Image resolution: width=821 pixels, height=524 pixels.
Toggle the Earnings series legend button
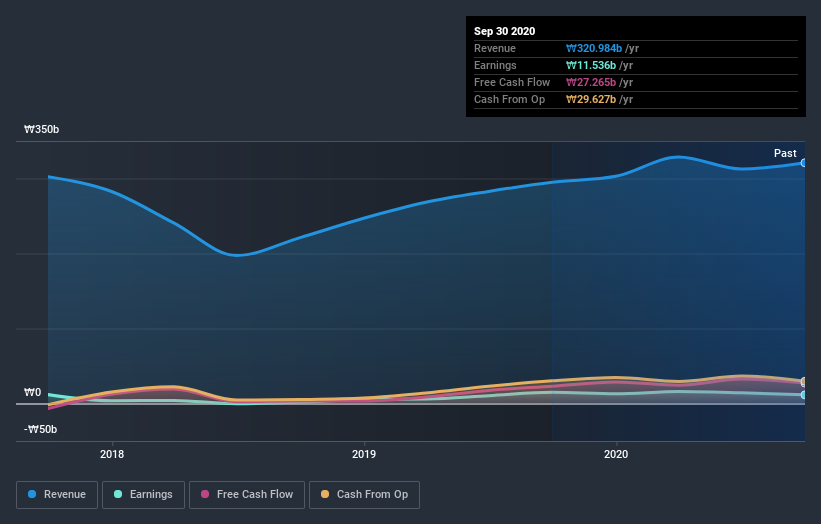pos(143,495)
